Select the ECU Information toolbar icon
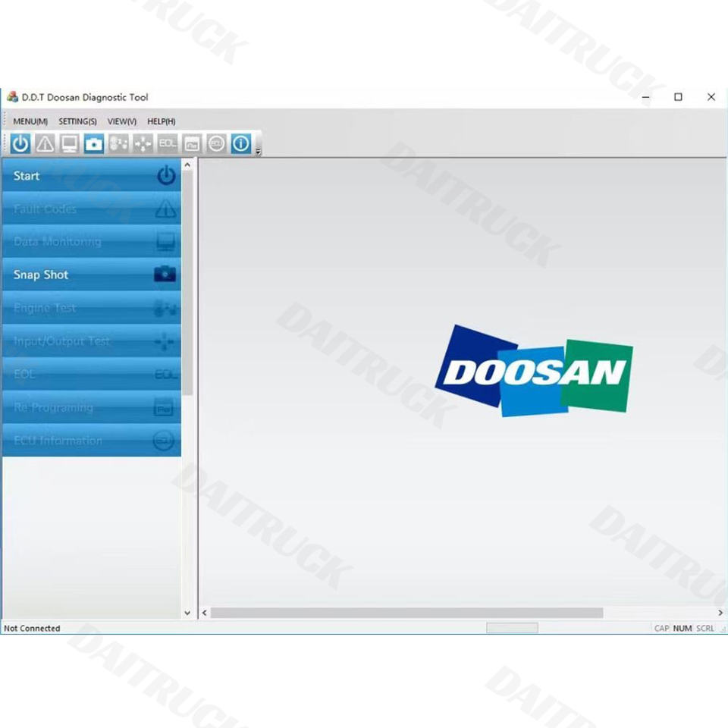 pos(216,144)
